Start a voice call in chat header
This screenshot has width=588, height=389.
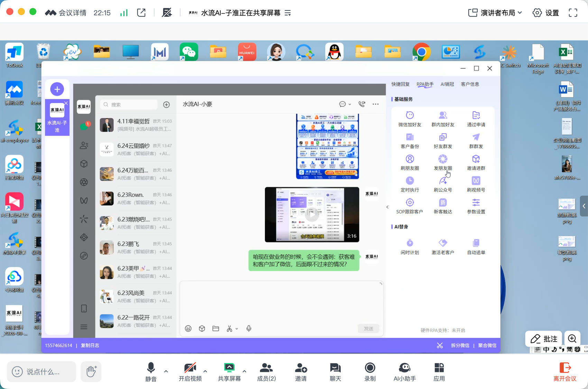coord(362,104)
